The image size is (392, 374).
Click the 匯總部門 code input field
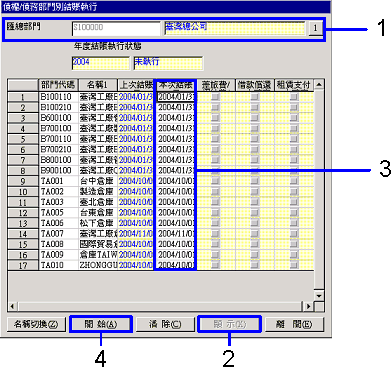pos(116,29)
